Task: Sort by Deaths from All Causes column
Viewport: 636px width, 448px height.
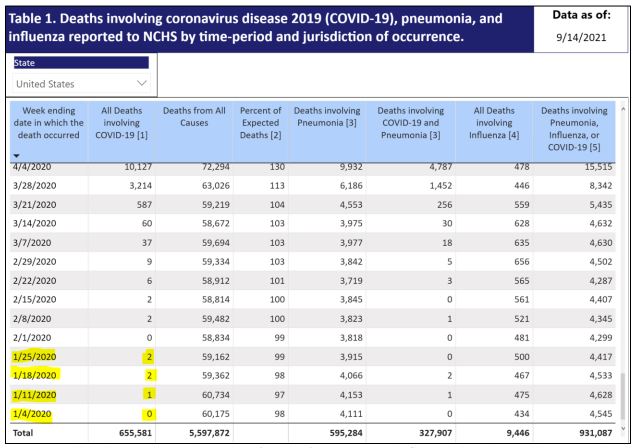Action: point(194,117)
